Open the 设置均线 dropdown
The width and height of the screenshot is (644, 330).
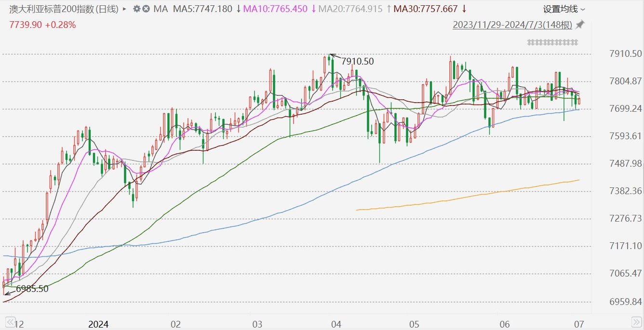point(564,9)
